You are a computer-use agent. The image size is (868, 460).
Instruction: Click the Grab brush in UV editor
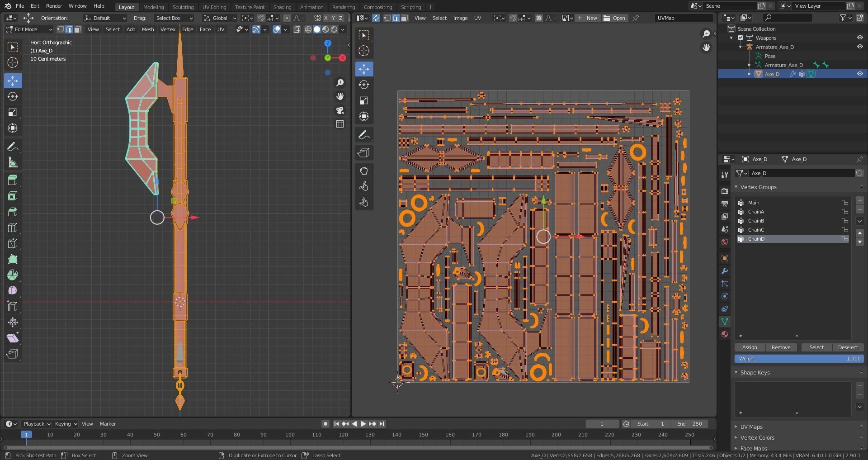click(364, 171)
